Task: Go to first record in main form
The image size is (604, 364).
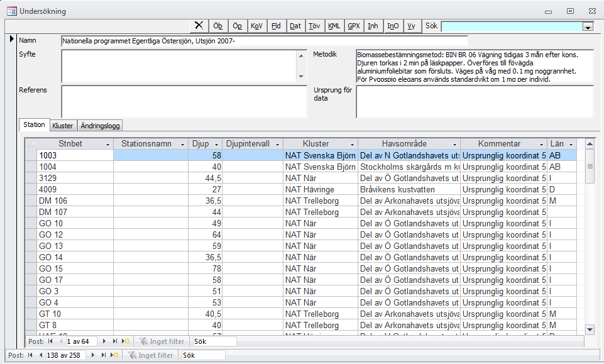Action: pyautogui.click(x=30, y=355)
